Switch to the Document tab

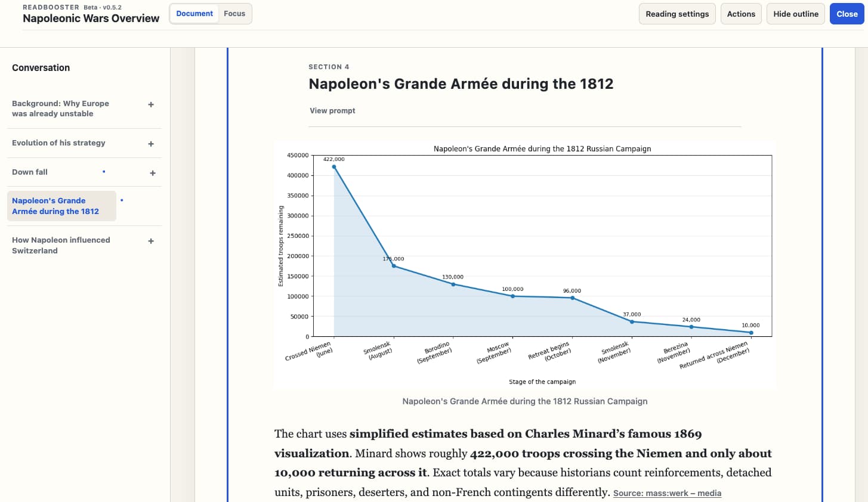click(x=194, y=14)
